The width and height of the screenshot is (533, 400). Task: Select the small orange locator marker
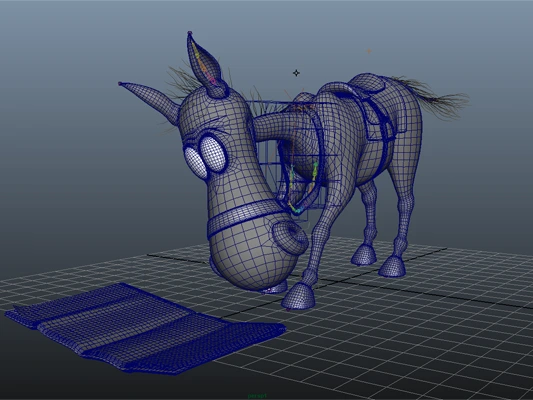coord(369,51)
